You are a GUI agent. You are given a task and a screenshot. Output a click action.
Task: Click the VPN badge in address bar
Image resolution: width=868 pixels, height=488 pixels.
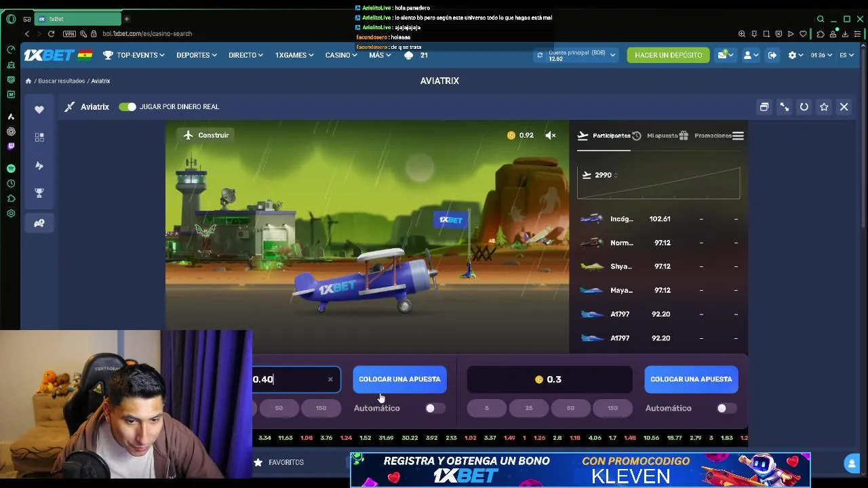pos(69,34)
